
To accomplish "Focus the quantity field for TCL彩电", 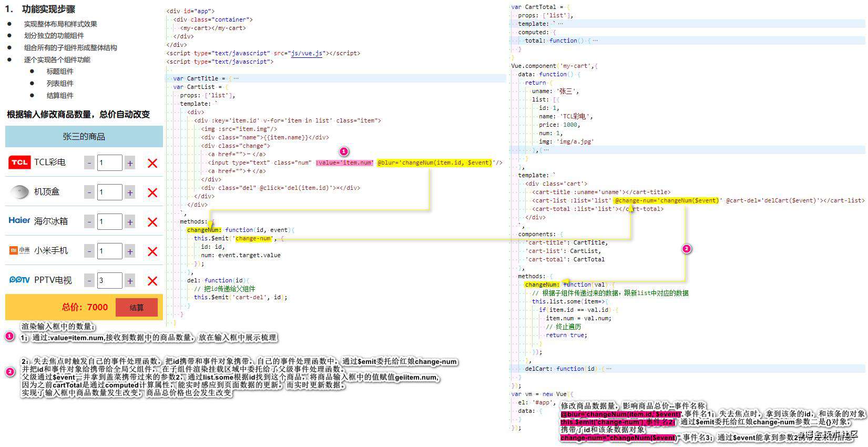I will click(x=109, y=163).
